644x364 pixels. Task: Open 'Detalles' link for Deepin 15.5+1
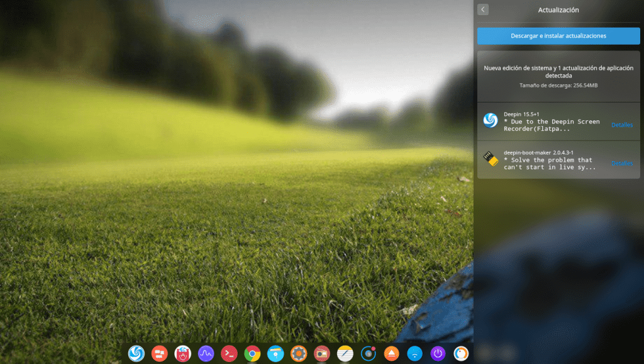(621, 125)
